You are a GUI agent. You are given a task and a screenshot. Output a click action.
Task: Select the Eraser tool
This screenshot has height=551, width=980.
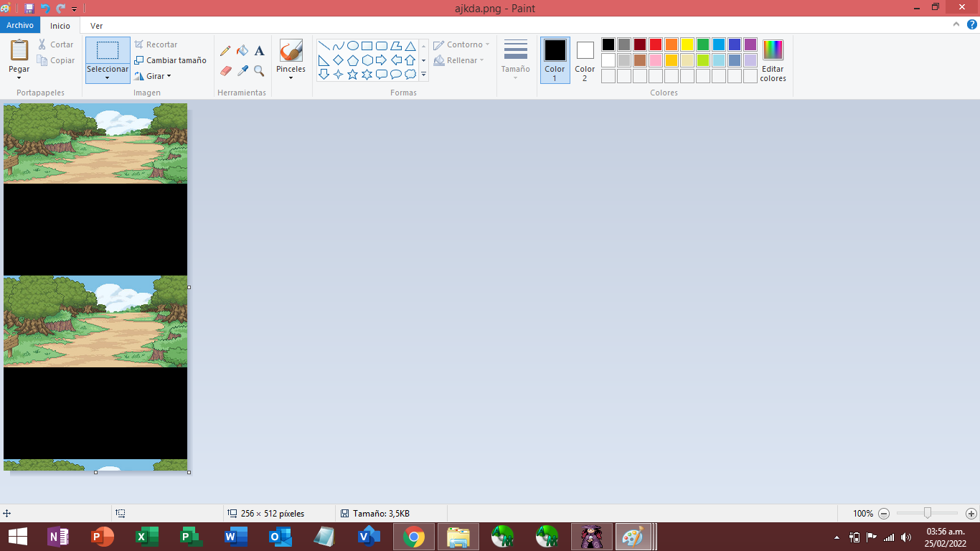click(x=225, y=71)
